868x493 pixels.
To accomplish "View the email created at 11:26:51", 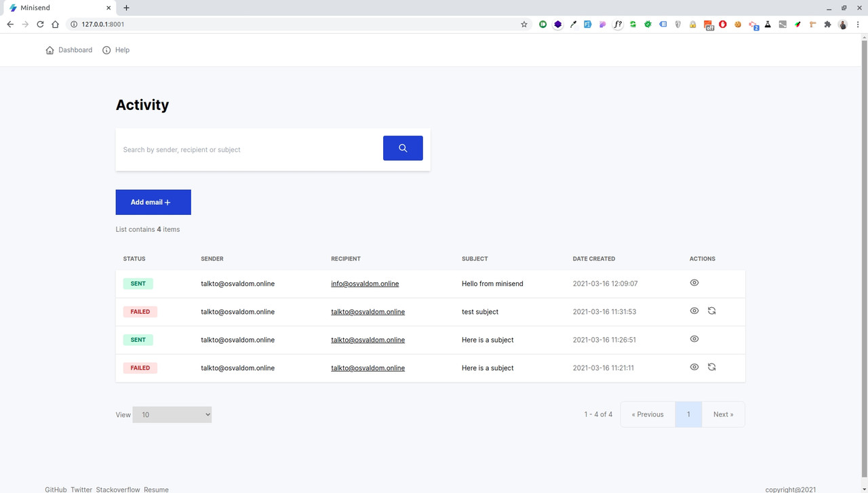I will click(694, 339).
